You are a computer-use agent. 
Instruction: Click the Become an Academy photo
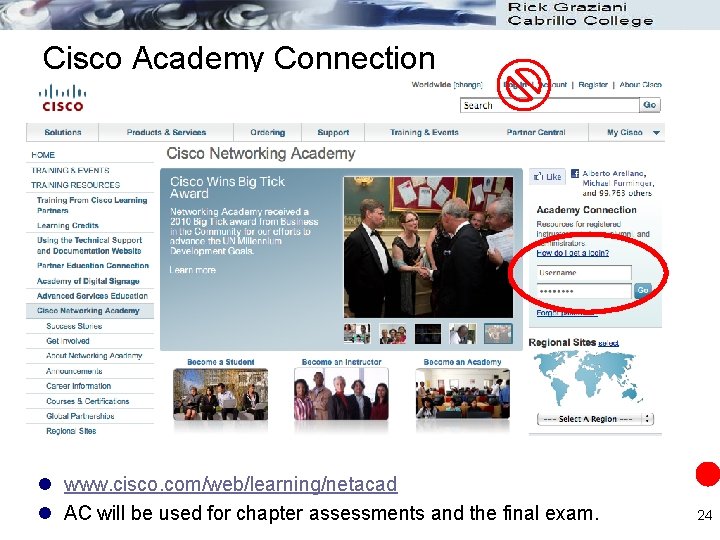462,394
